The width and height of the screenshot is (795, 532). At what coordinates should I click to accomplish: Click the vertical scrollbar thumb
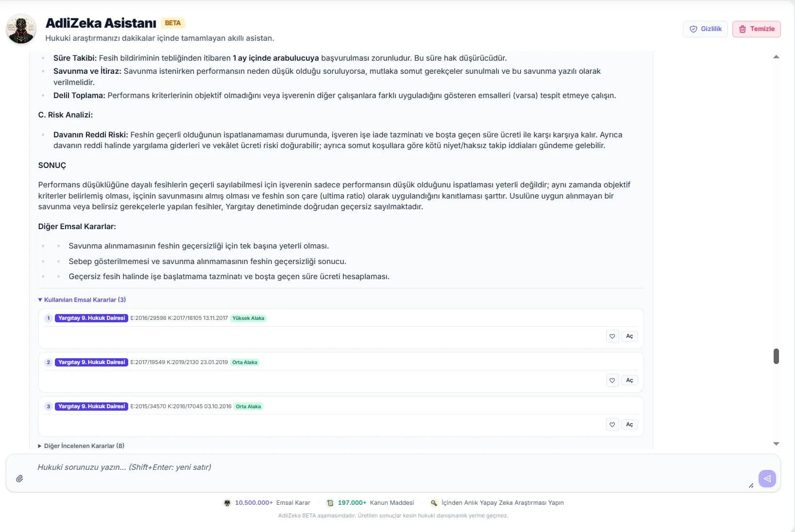click(x=776, y=356)
